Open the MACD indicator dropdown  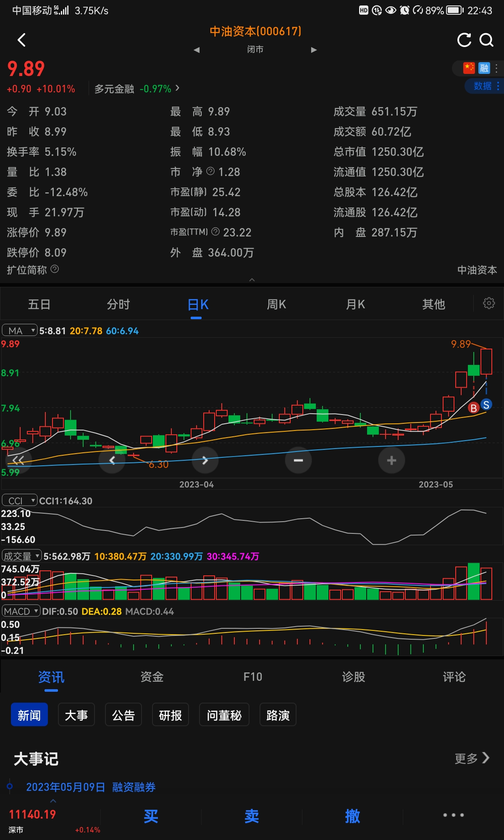point(21,611)
